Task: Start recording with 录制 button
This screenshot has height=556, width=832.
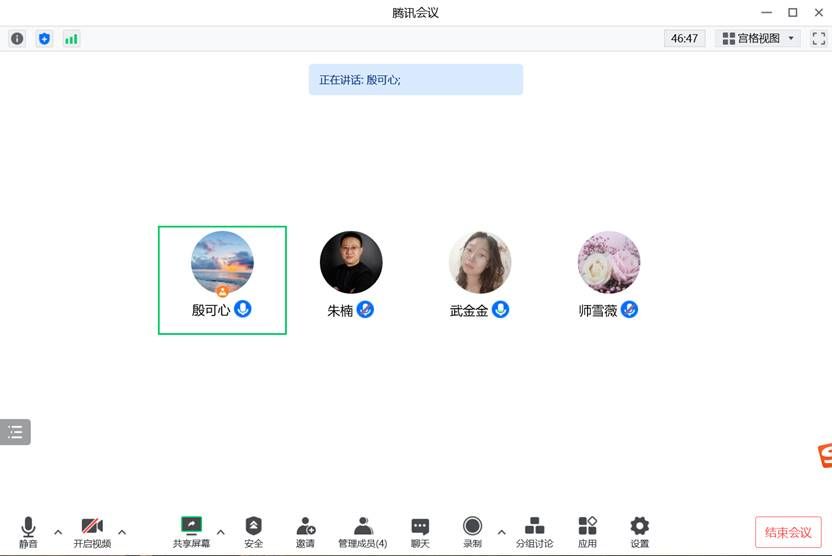Action: (x=472, y=532)
